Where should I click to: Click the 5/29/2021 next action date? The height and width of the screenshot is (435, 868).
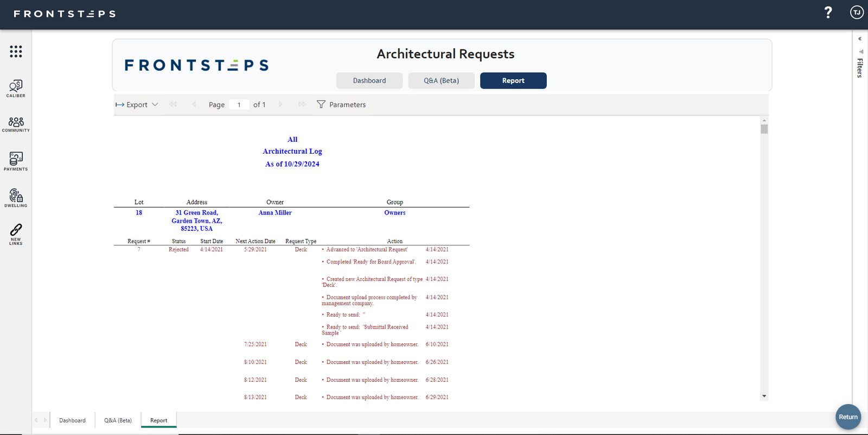coord(255,250)
